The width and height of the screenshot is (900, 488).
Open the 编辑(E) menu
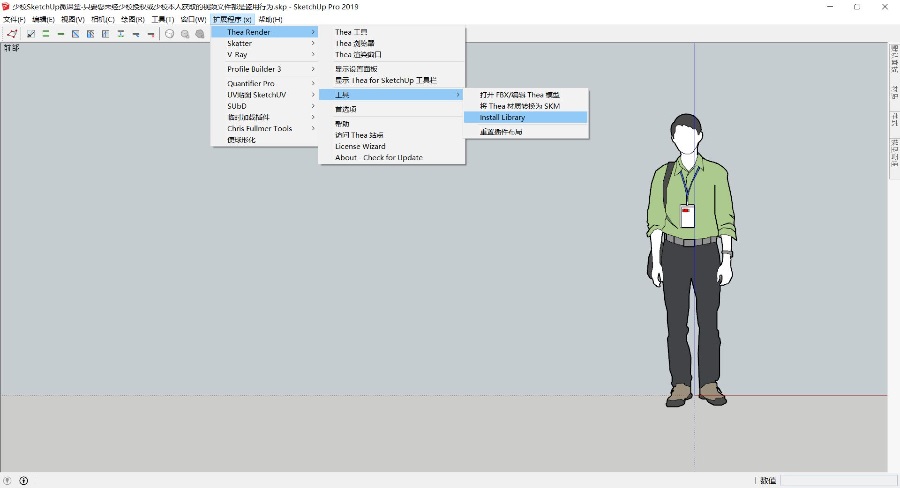43,19
